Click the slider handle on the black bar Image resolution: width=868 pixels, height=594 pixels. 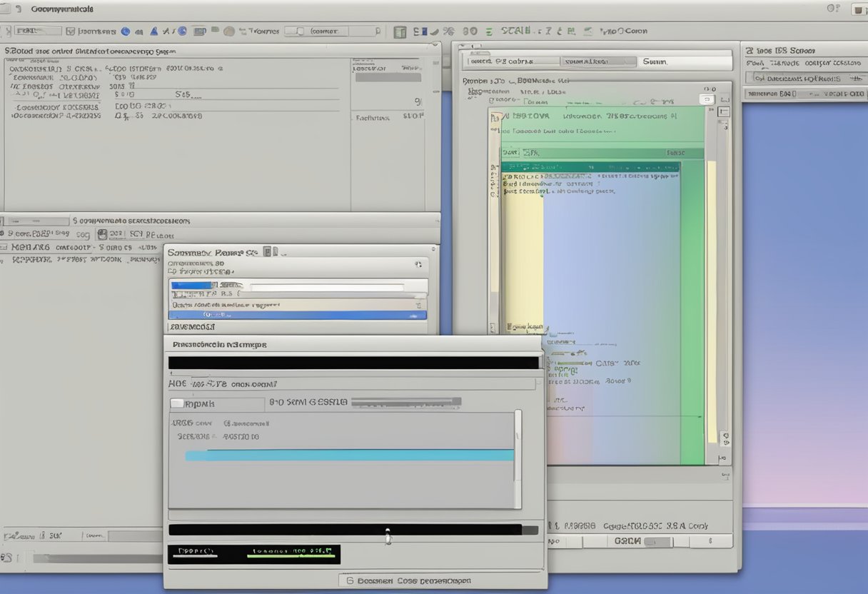pos(388,535)
